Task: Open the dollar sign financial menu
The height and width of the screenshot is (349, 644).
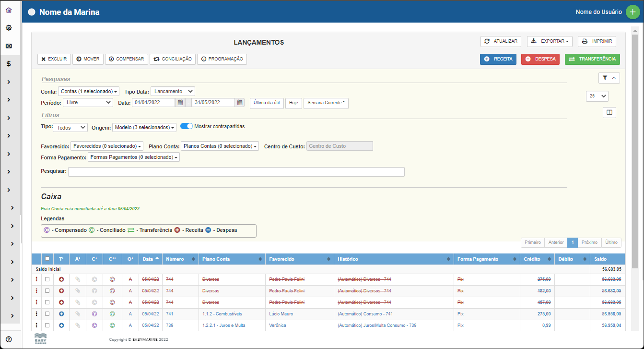Action: click(x=9, y=63)
